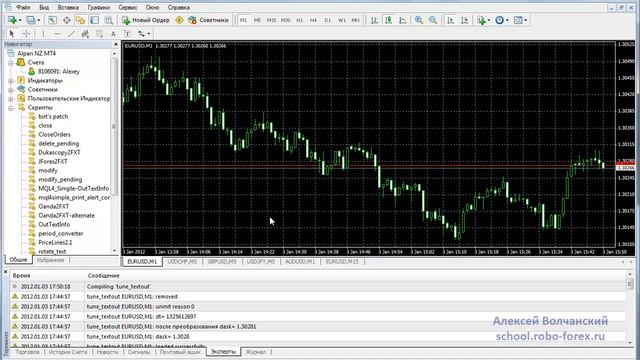Select the Fibonacci retracement tool
The width and height of the screenshot is (640, 360).
[99, 33]
